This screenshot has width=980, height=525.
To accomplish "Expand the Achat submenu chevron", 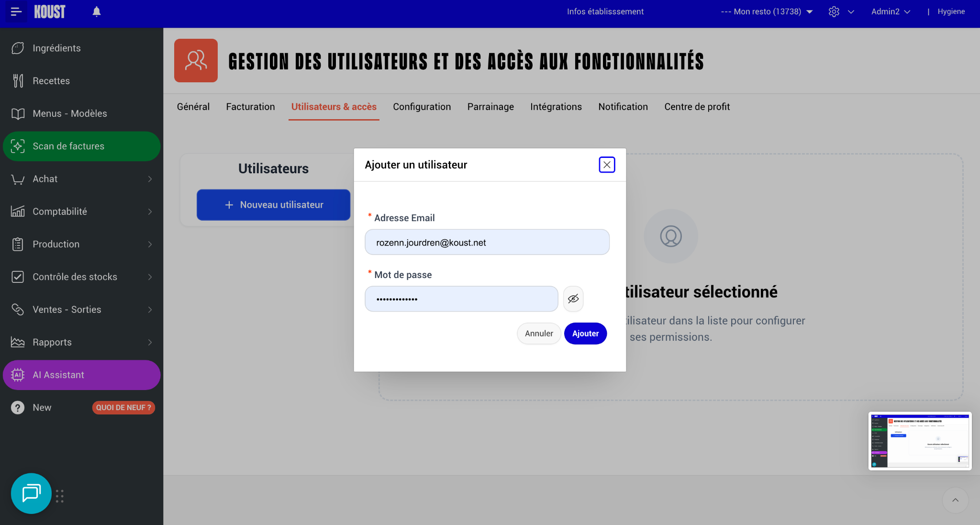I will tap(150, 179).
